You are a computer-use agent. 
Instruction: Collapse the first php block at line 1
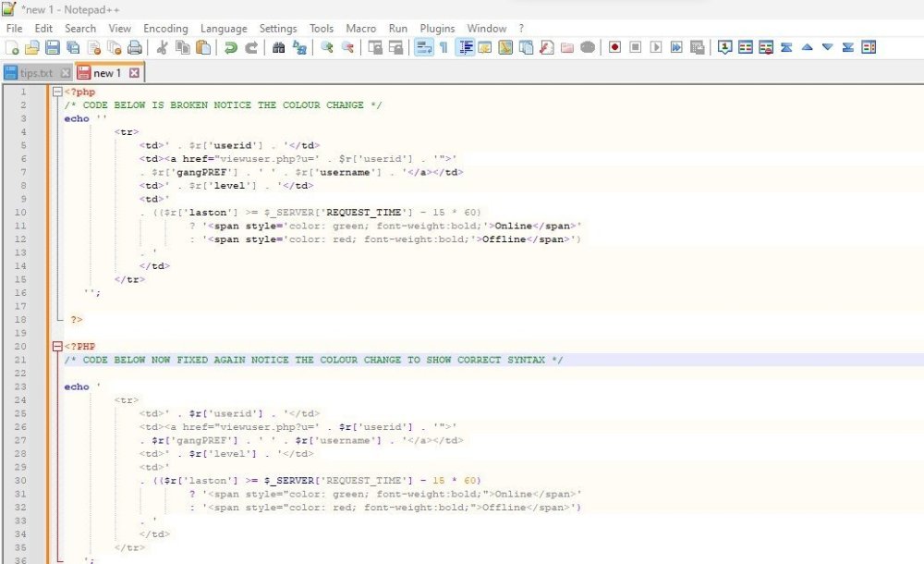coord(57,92)
